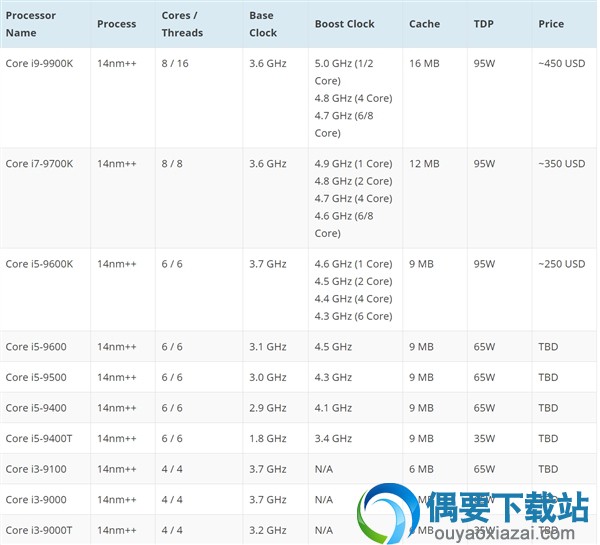Click the TBD price for Core i5-9600

coord(548,347)
